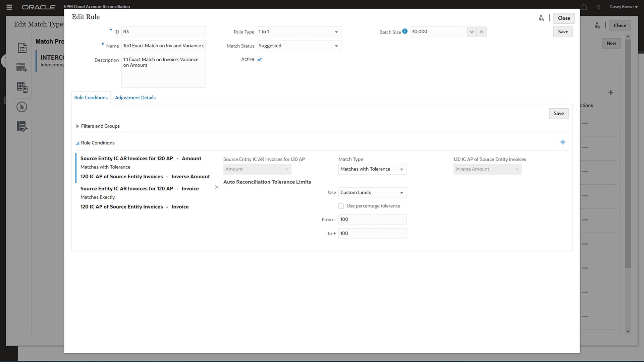Toggle the Active checkbox
The image size is (644, 362).
tap(260, 59)
